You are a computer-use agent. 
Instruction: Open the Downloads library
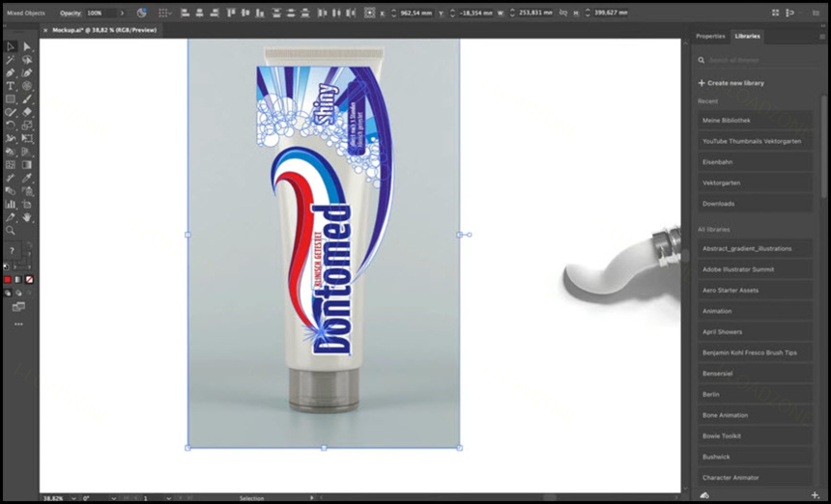(755, 204)
